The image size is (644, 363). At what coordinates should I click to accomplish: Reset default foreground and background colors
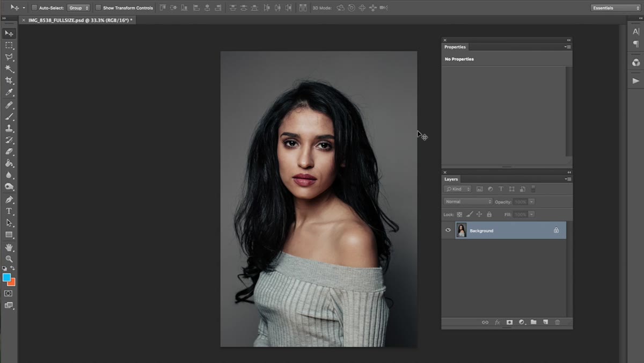tap(5, 268)
